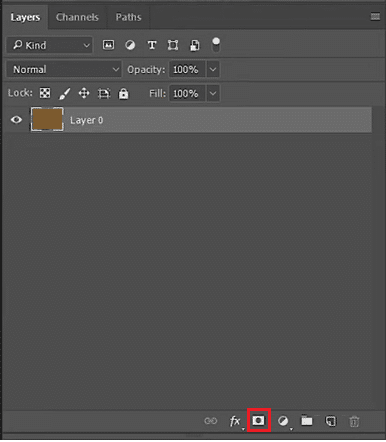Click the Layer 0 brown thumbnail

[47, 119]
